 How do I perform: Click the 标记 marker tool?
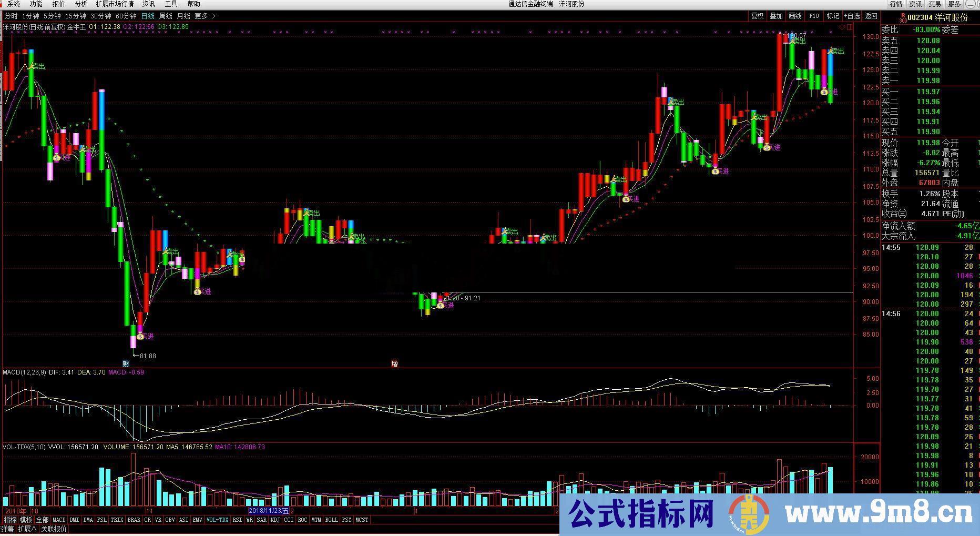(x=832, y=16)
